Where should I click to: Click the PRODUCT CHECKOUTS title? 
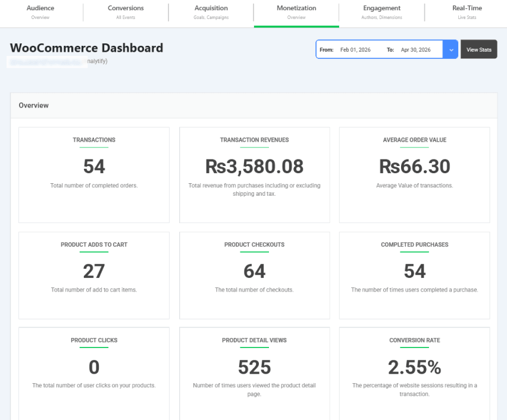click(x=255, y=245)
